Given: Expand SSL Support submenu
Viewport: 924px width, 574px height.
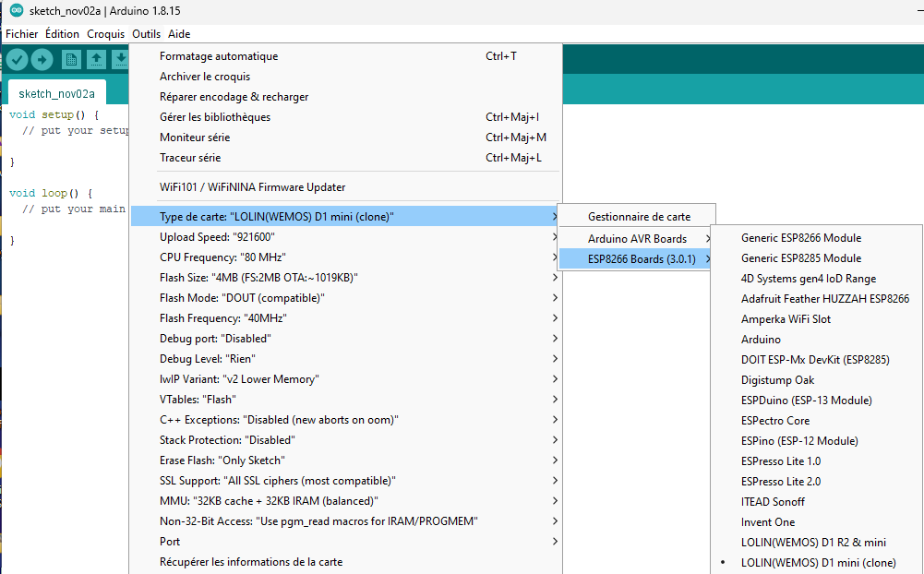Looking at the screenshot, I should 345,481.
